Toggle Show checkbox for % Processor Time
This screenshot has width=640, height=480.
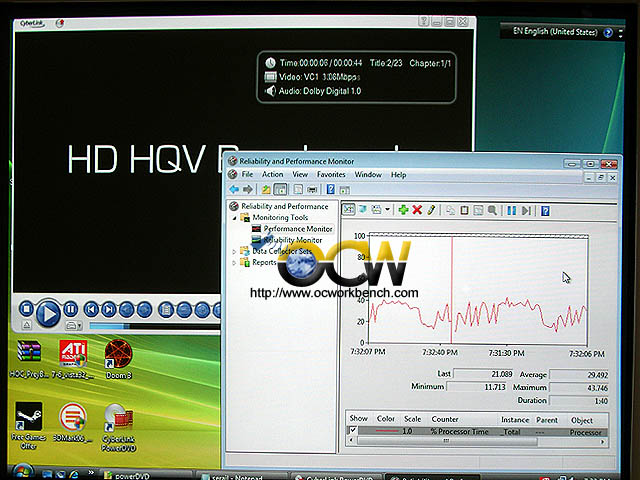click(353, 430)
